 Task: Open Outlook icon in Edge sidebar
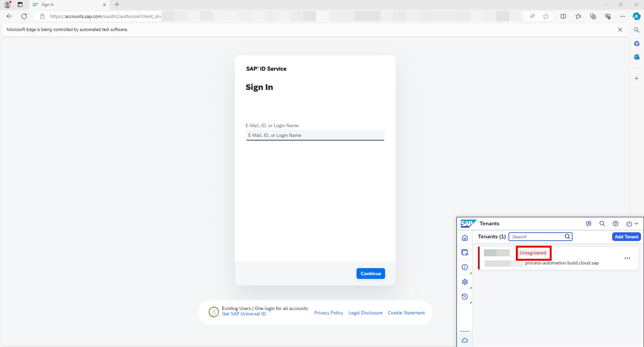click(636, 57)
